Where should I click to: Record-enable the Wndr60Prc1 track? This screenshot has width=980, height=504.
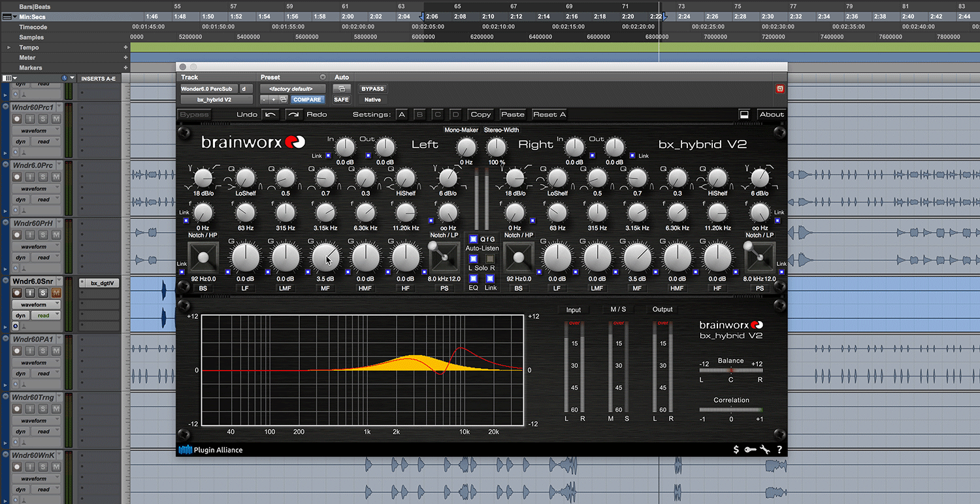tap(18, 119)
